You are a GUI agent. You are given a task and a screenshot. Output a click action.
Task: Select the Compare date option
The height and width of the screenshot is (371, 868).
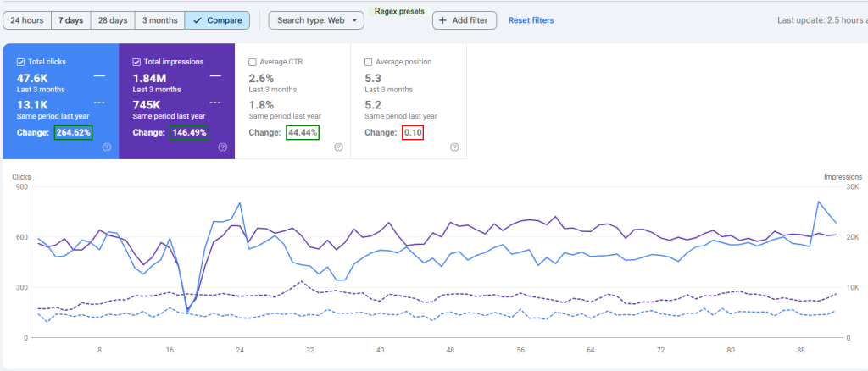click(x=218, y=20)
